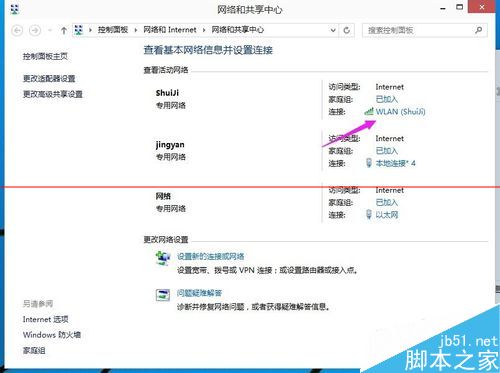This screenshot has width=500, height=373.
Task: Click the WLAN signal strength icon
Action: (369, 111)
